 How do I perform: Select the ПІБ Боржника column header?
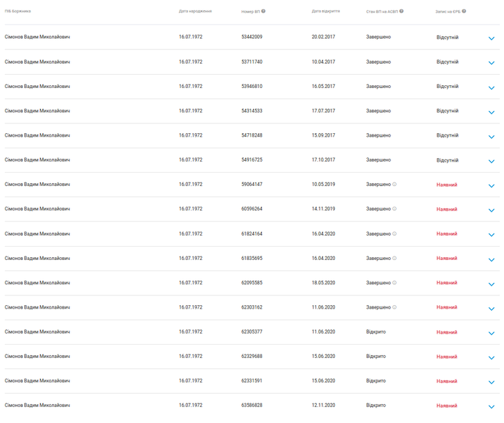pyautogui.click(x=18, y=11)
